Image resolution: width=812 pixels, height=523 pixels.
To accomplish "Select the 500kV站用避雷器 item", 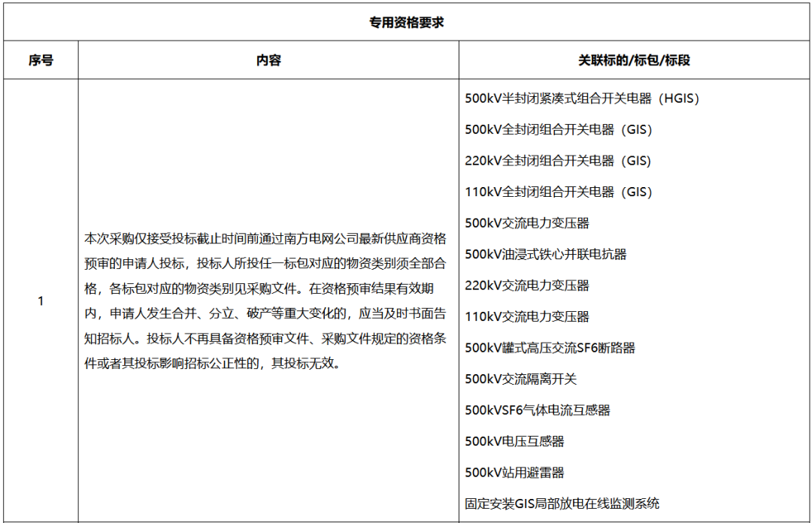I will [515, 473].
